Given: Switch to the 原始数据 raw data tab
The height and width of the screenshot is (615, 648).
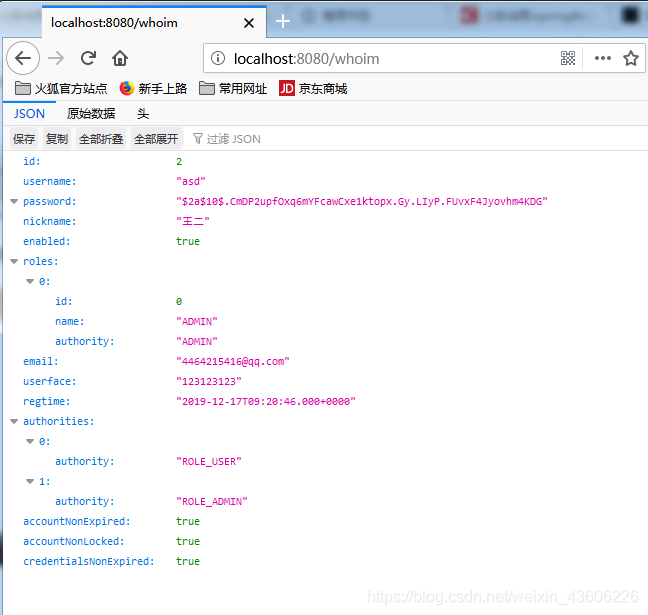Looking at the screenshot, I should coord(91,113).
